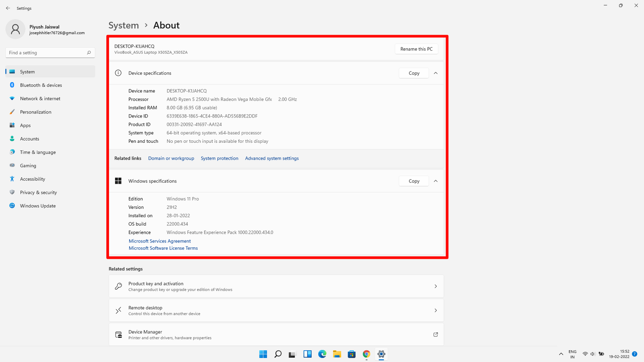Viewport: 644px width, 362px height.
Task: Open the Microsoft Services Agreement link
Action: click(159, 241)
